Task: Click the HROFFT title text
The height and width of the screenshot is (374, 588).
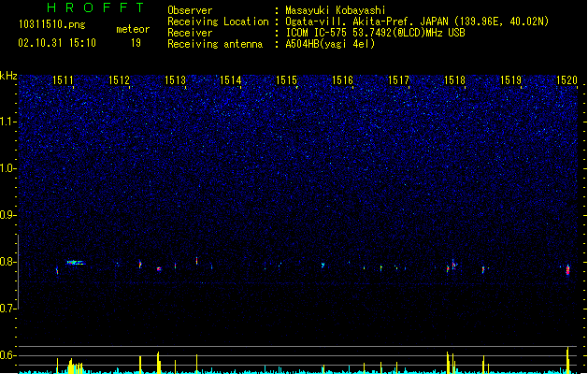Action: pyautogui.click(x=96, y=7)
